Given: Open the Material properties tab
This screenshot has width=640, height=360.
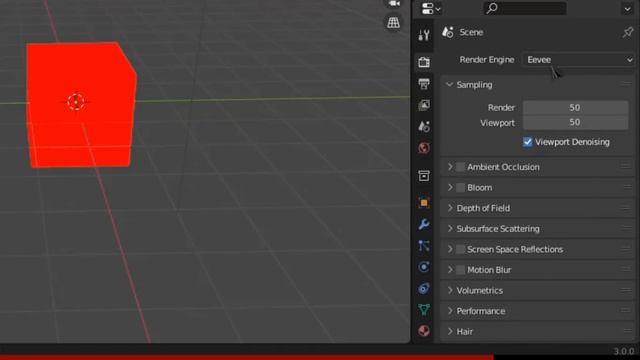Looking at the screenshot, I should [x=424, y=331].
